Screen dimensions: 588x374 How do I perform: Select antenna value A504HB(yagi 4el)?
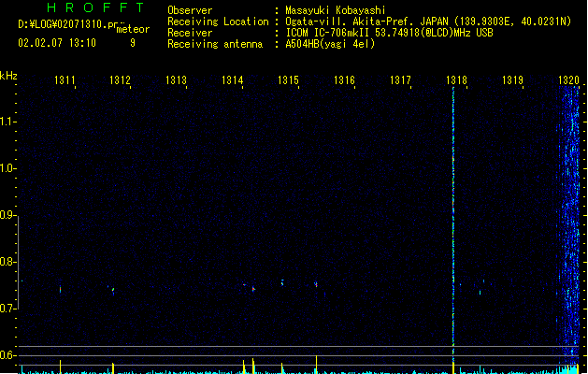point(330,44)
